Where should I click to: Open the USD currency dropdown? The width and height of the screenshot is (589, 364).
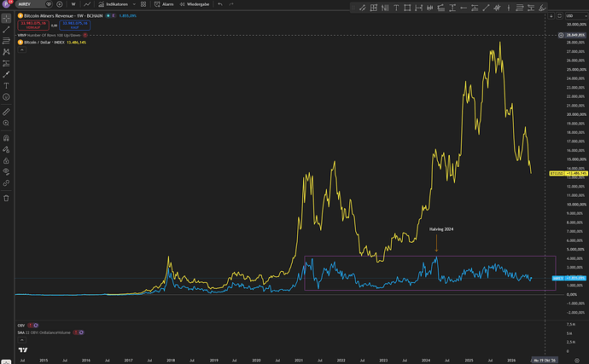coord(576,15)
